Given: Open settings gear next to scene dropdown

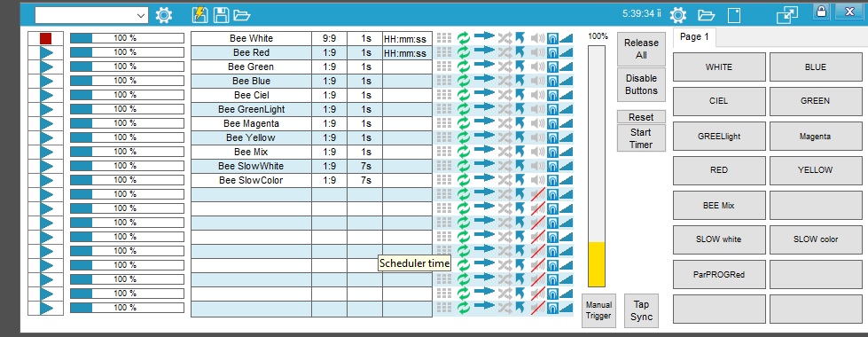Looking at the screenshot, I should [163, 15].
